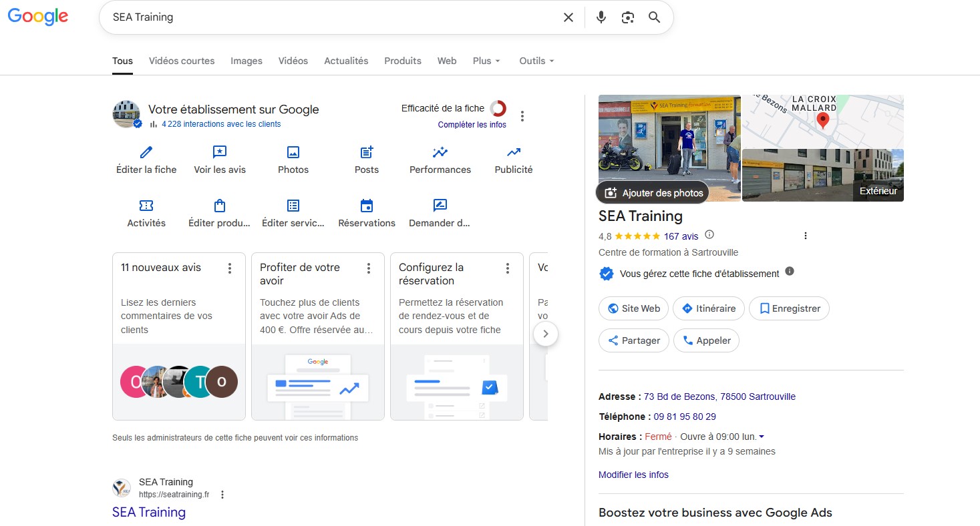Call business with Appeler button

pos(706,340)
